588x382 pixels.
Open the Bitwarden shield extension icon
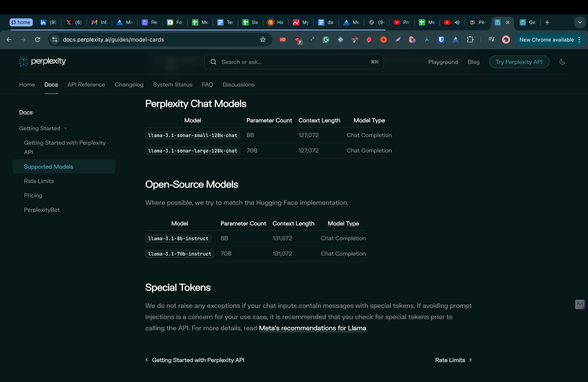tap(441, 40)
